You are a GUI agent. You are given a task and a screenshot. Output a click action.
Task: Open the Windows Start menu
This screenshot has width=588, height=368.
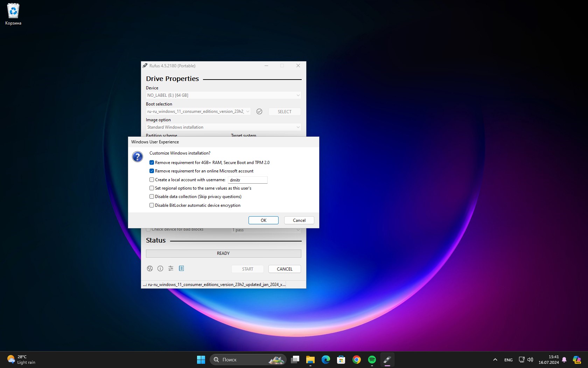pyautogui.click(x=201, y=360)
